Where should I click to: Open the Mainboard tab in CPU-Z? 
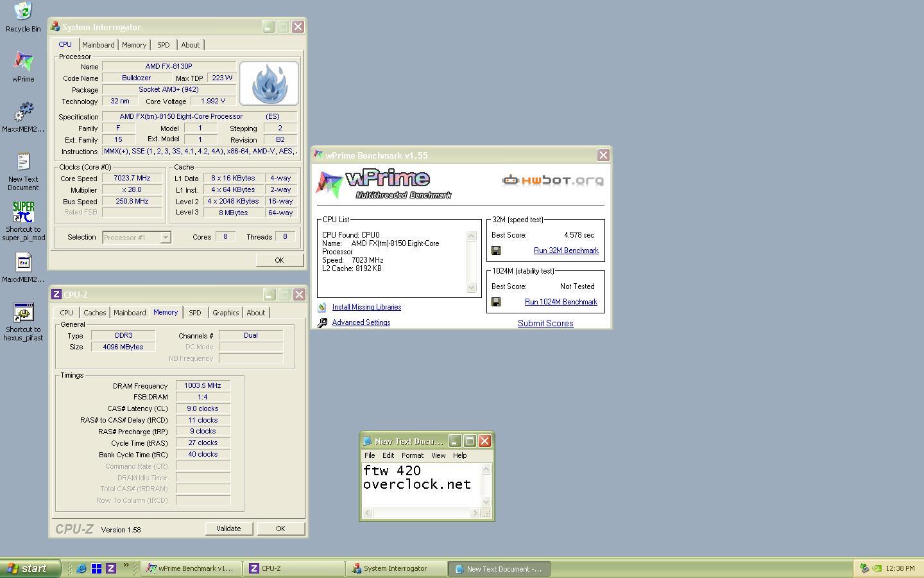(x=130, y=313)
